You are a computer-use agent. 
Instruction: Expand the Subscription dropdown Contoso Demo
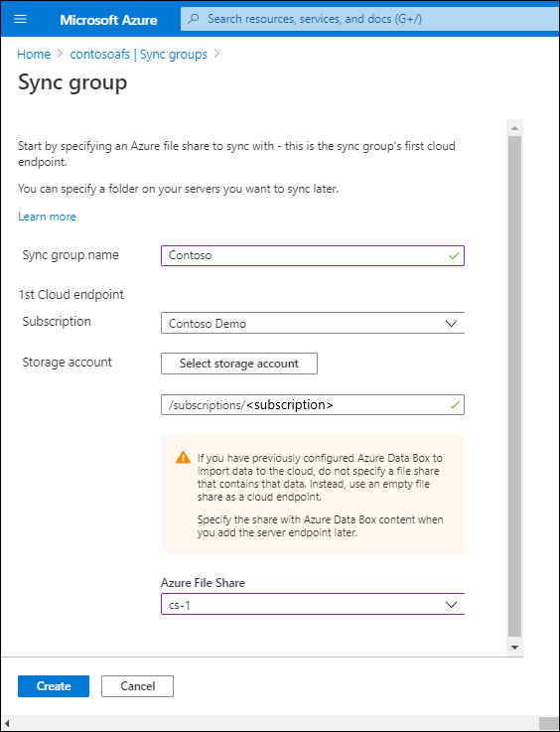(x=313, y=323)
